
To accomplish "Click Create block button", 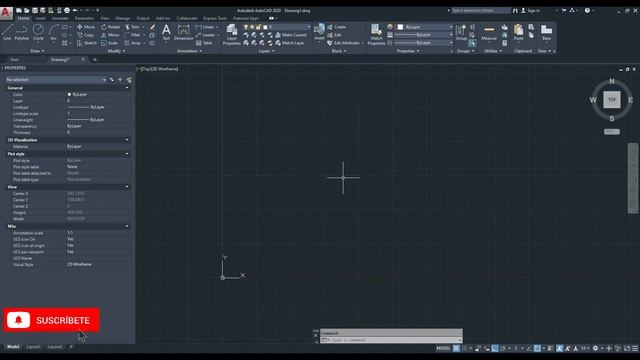I will pyautogui.click(x=336, y=27).
